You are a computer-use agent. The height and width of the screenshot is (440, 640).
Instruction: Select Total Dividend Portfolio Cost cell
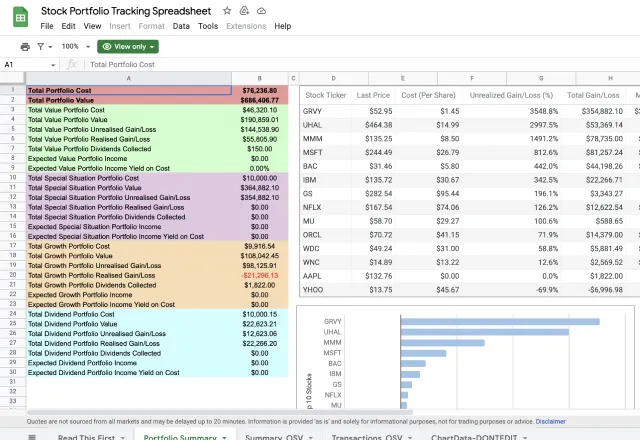pos(129,314)
